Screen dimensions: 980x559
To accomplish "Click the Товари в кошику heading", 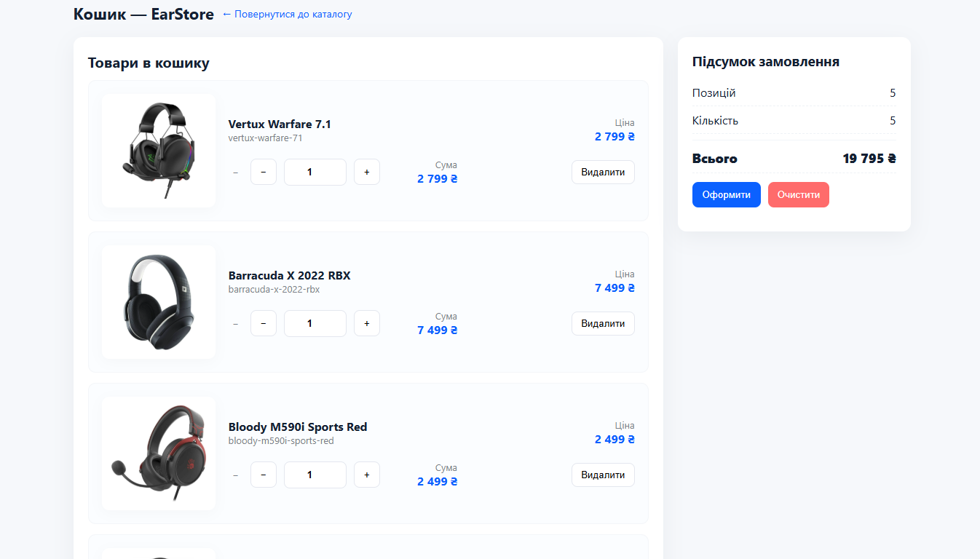I will 149,63.
